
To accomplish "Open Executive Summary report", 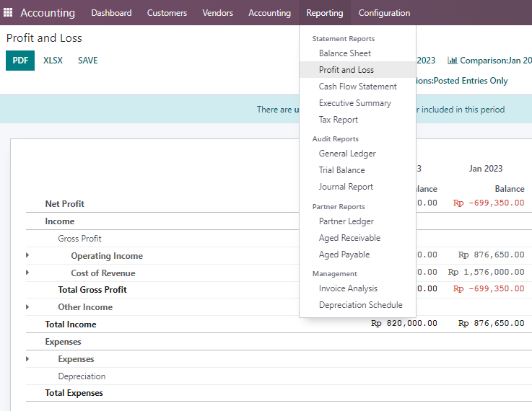I will click(357, 103).
